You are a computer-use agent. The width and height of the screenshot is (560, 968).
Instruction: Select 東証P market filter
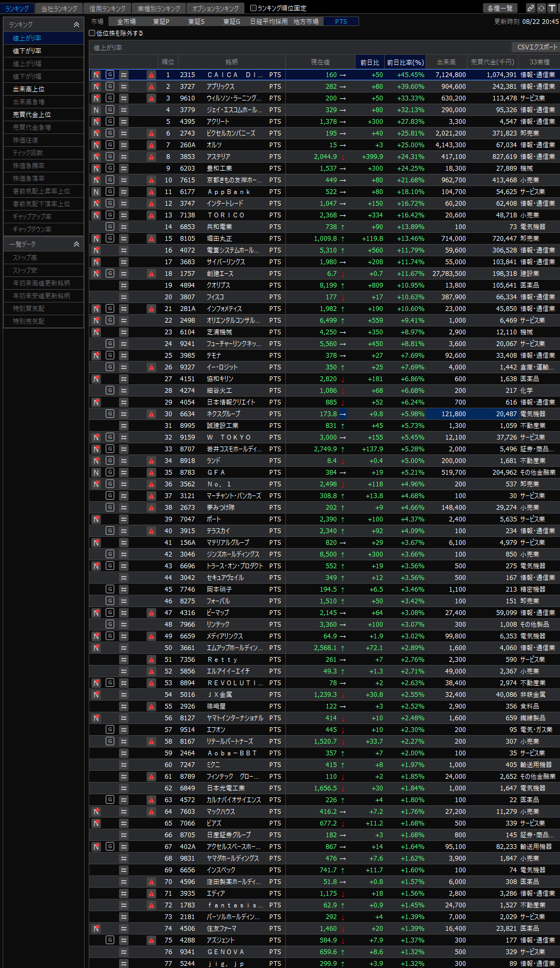[x=161, y=22]
